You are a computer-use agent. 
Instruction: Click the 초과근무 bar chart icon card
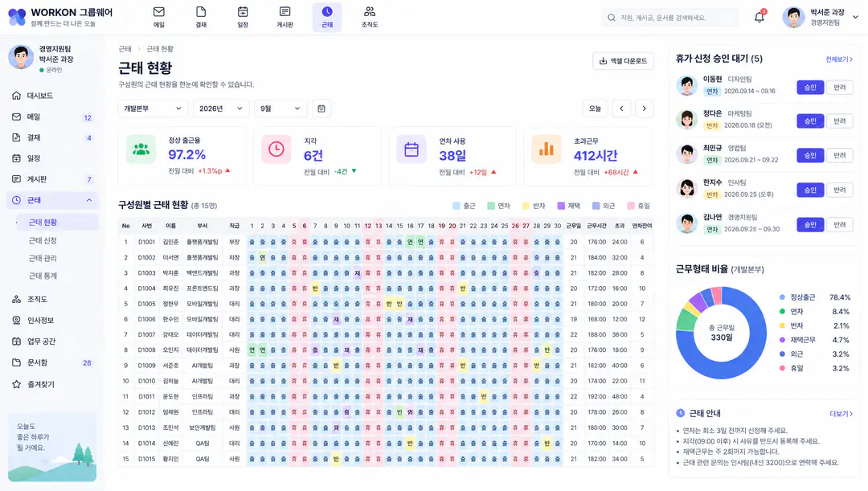click(588, 156)
